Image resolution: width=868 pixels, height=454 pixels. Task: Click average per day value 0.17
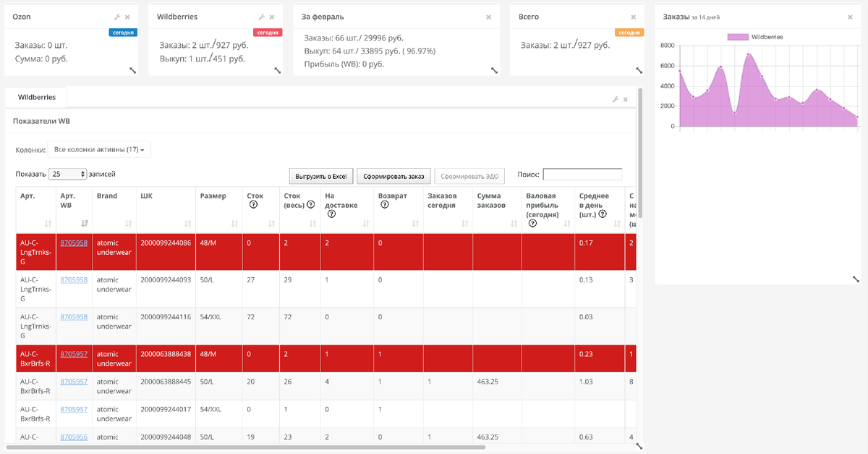586,243
